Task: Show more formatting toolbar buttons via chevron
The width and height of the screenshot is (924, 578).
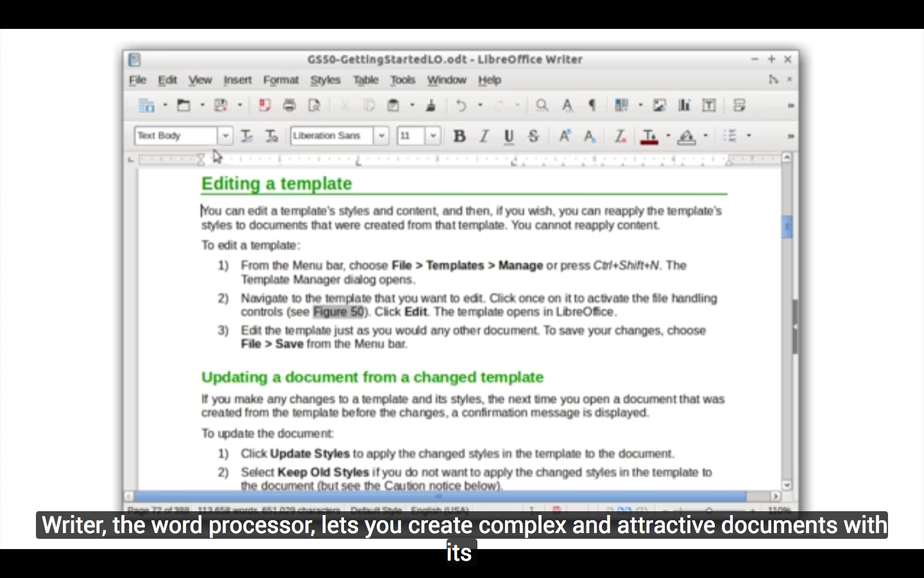Action: [x=791, y=136]
